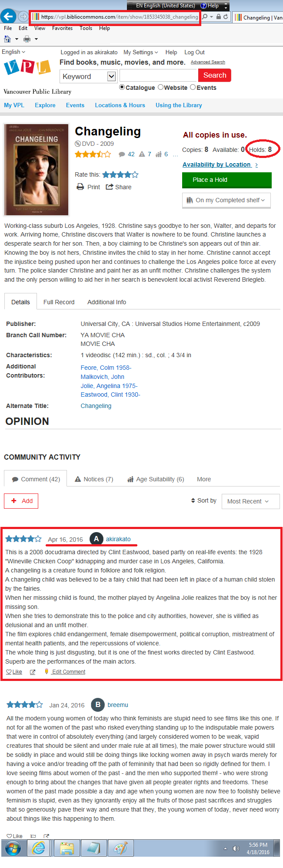283x868 pixels.
Task: Click the address bar security lock icon
Action: pyautogui.click(x=219, y=17)
